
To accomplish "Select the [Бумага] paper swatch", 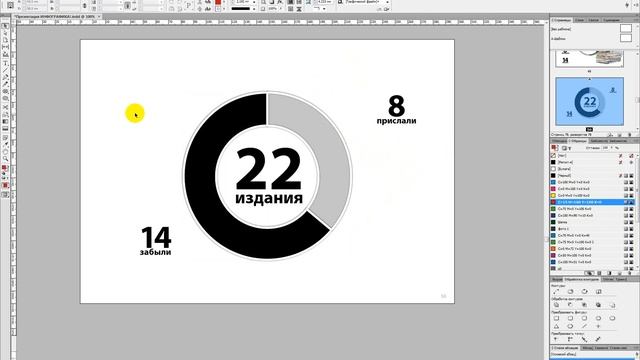I will 591,169.
